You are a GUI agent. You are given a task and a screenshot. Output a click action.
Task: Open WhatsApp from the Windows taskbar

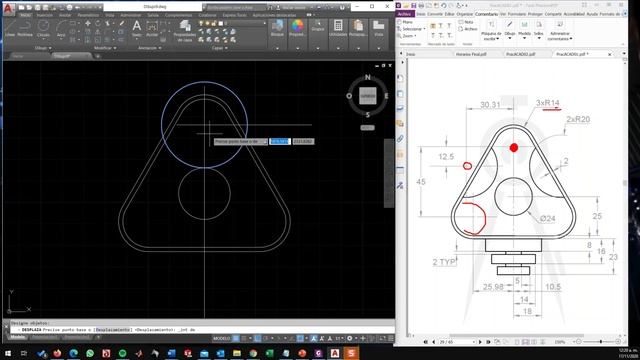tap(90, 353)
